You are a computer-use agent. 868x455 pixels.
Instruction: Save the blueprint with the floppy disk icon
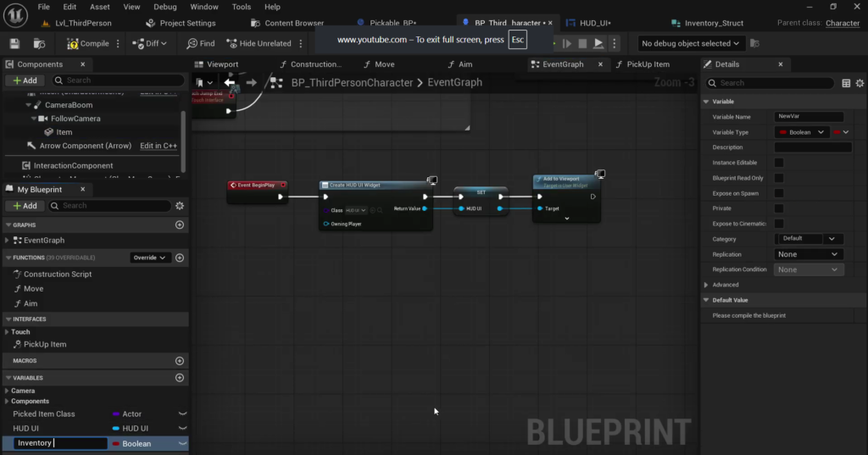click(15, 43)
